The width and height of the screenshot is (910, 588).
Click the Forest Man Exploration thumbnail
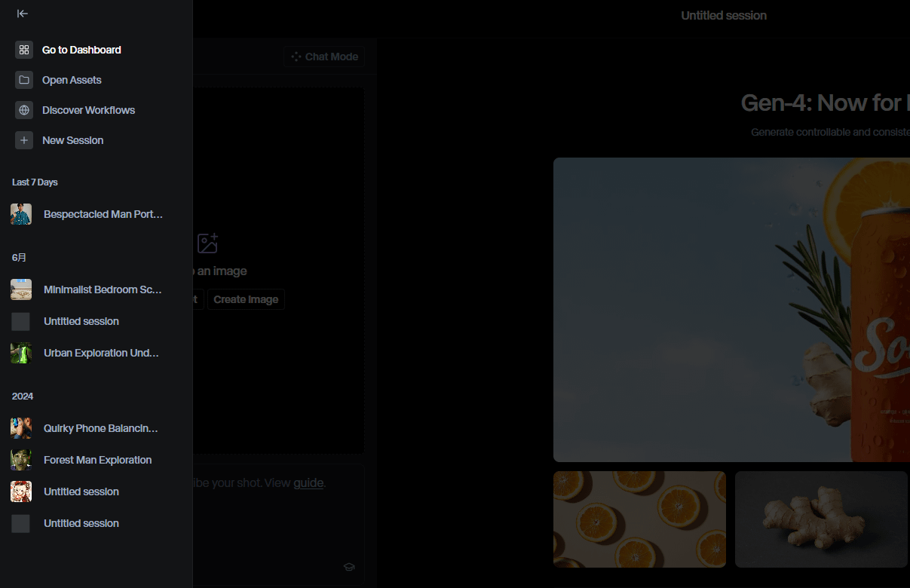21,460
